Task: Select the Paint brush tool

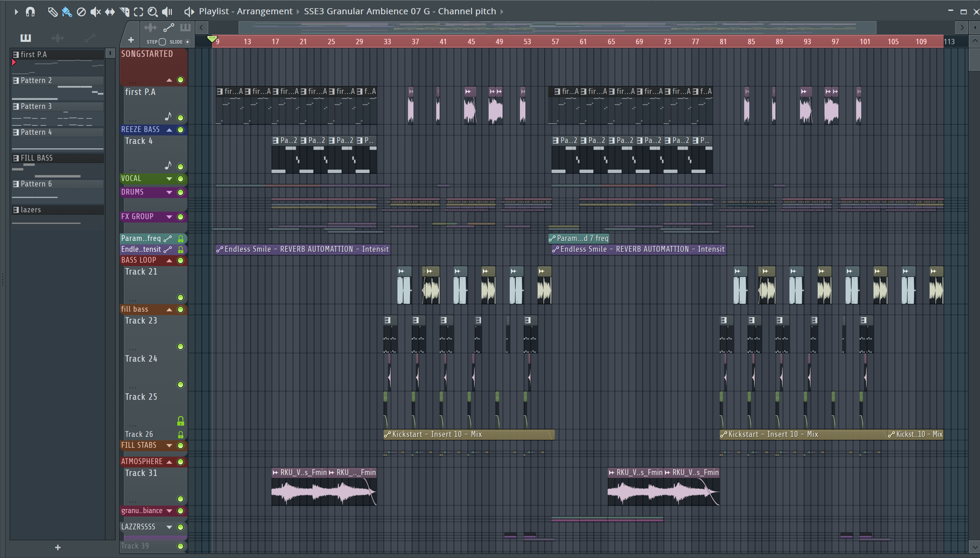Action: click(67, 12)
